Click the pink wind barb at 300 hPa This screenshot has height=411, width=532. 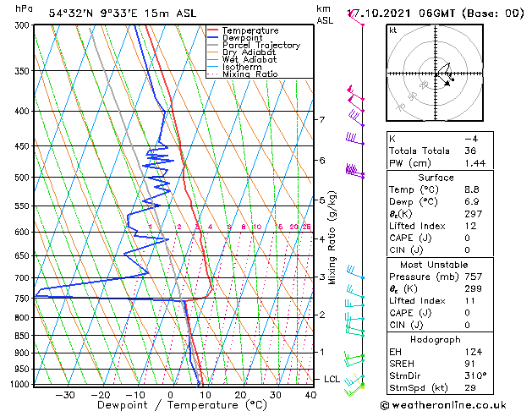pos(356,19)
